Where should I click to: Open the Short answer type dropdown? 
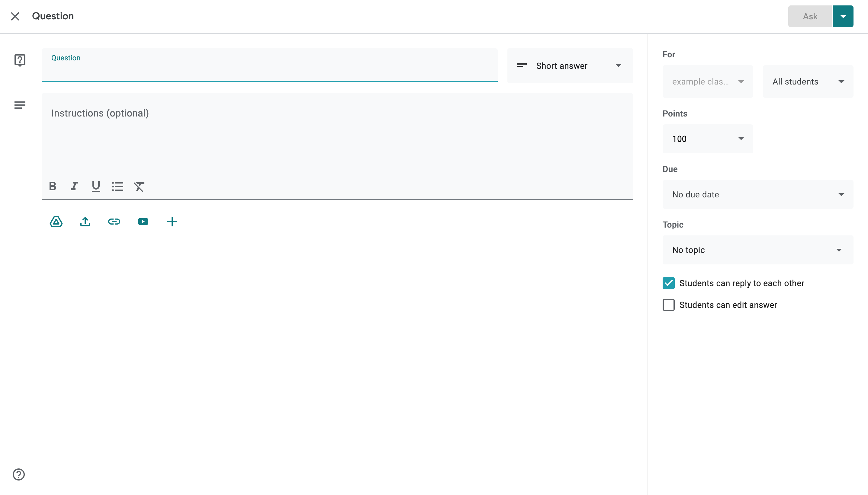[x=570, y=66]
